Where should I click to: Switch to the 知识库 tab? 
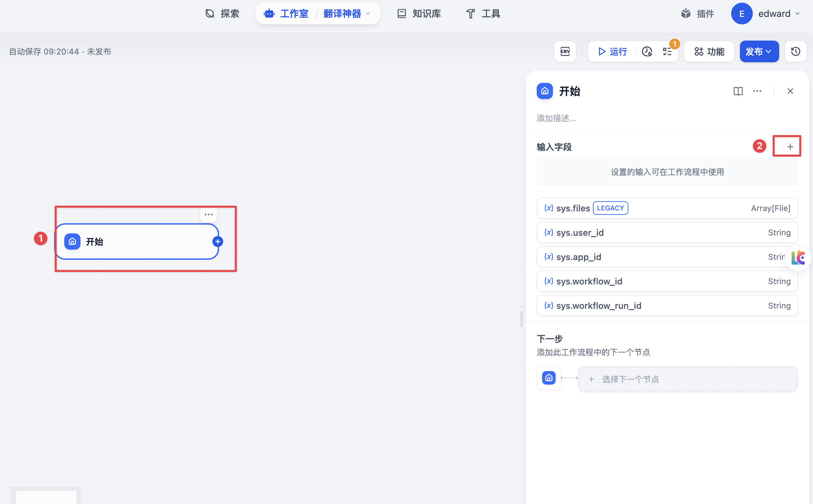pyautogui.click(x=419, y=14)
